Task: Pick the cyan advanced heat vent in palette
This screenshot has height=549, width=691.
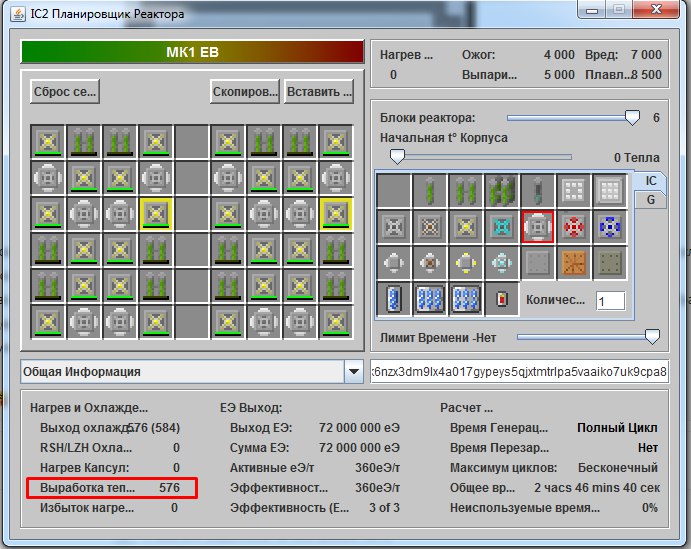Action: 502,227
